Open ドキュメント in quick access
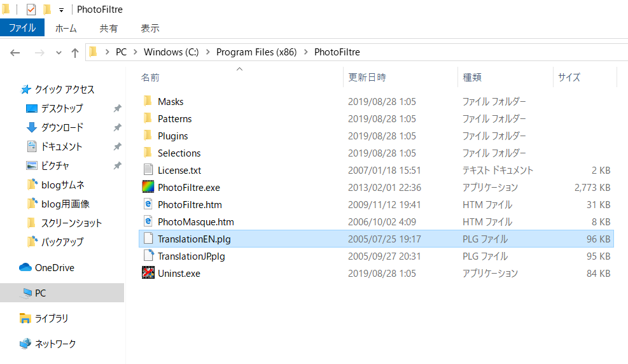The width and height of the screenshot is (628, 364). pyautogui.click(x=61, y=146)
